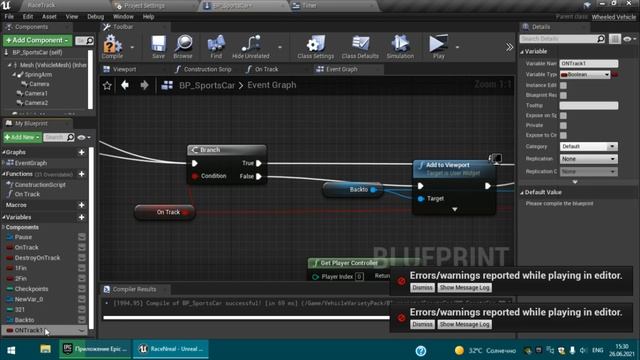Viewport: 640px width, 360px height.
Task: Open Replication None dropdown
Action: (x=588, y=159)
